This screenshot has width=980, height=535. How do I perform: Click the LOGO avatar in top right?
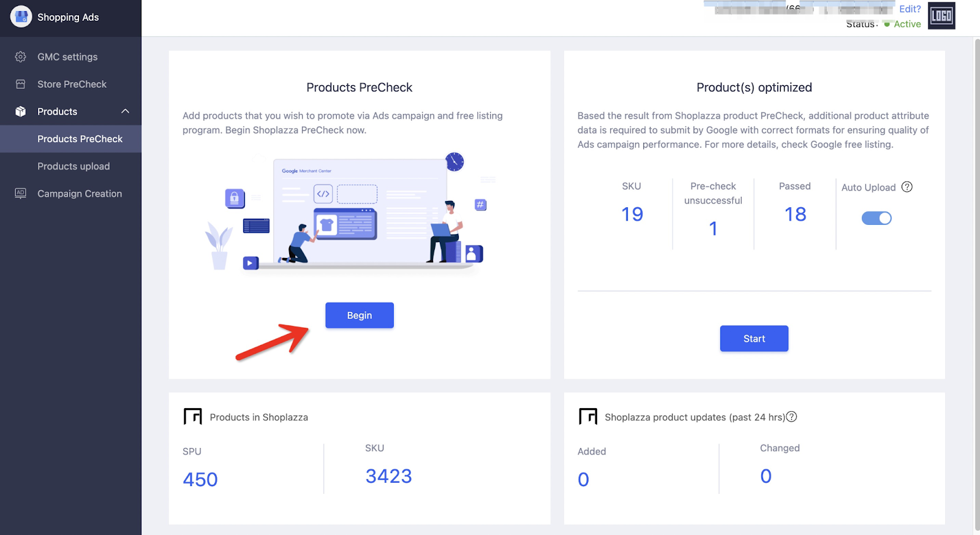941,16
